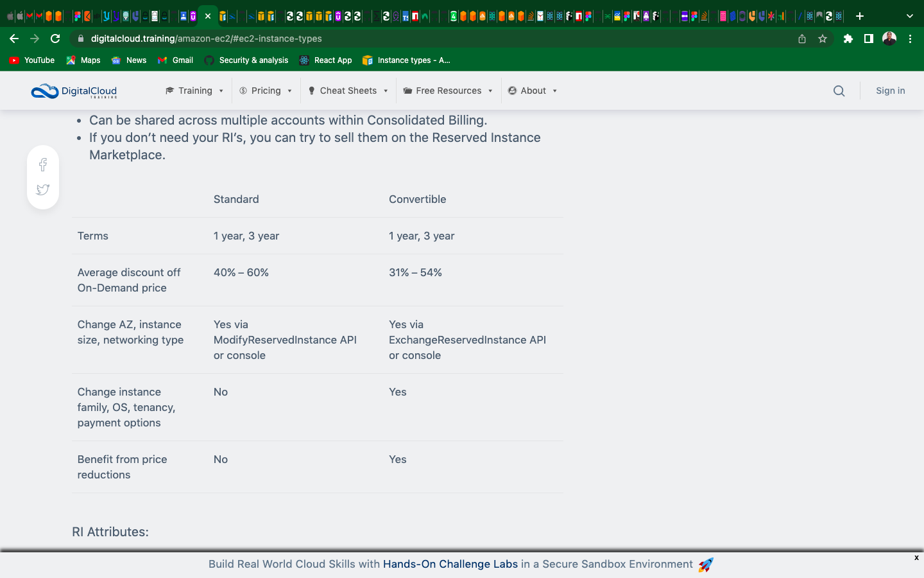The image size is (924, 578).
Task: Open the Security & analysis bookmark
Action: point(246,60)
